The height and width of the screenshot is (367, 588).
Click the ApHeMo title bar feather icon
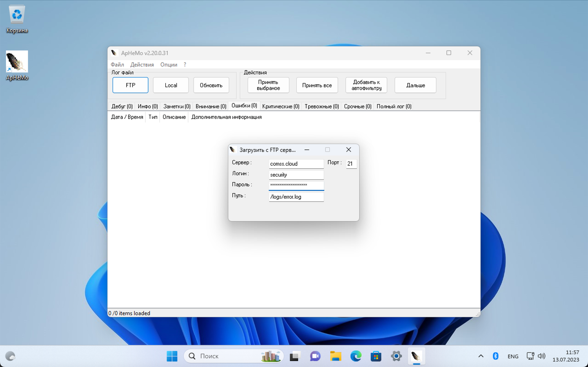point(114,53)
